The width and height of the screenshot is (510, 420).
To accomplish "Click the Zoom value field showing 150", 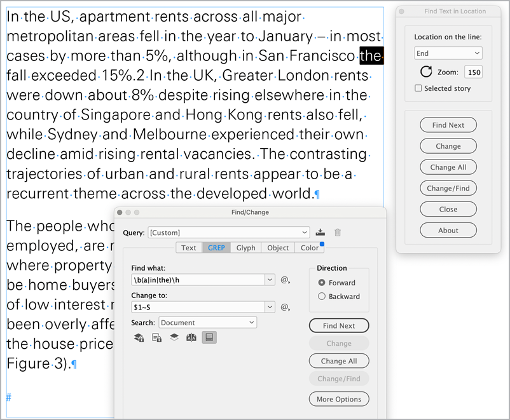I will (473, 72).
